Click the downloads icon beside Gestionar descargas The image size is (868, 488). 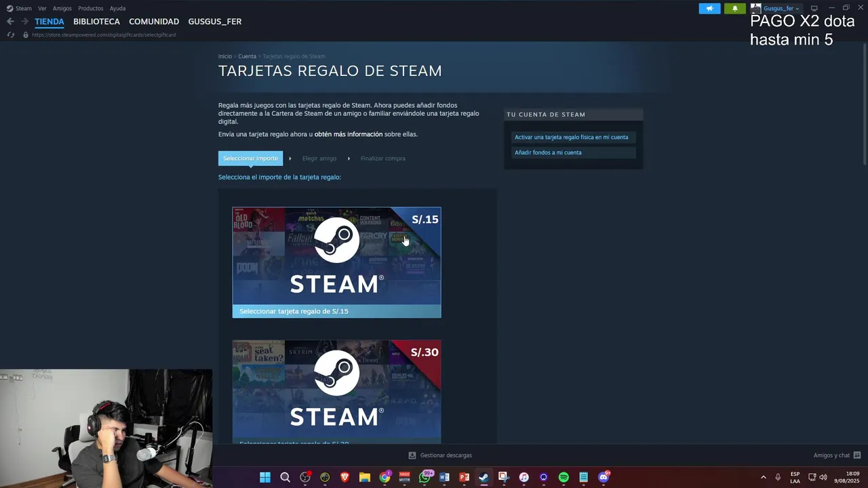(412, 455)
